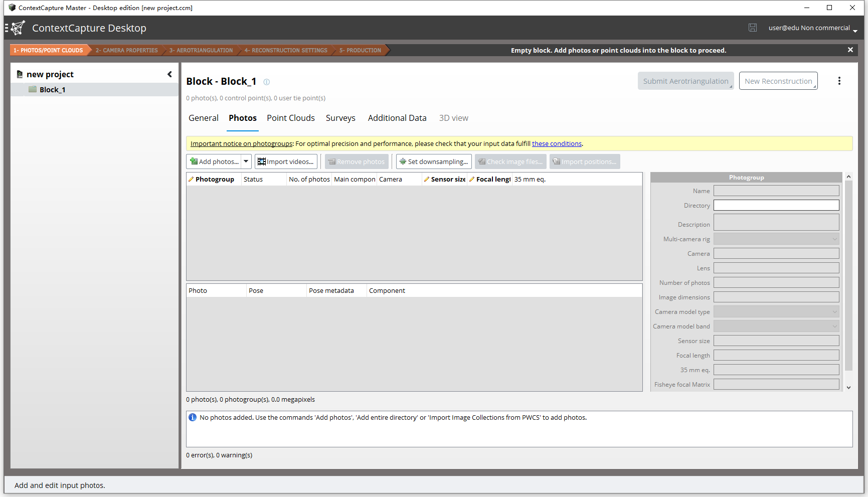Viewport: 868px width, 497px height.
Task: Sort by Status column header
Action: 264,179
